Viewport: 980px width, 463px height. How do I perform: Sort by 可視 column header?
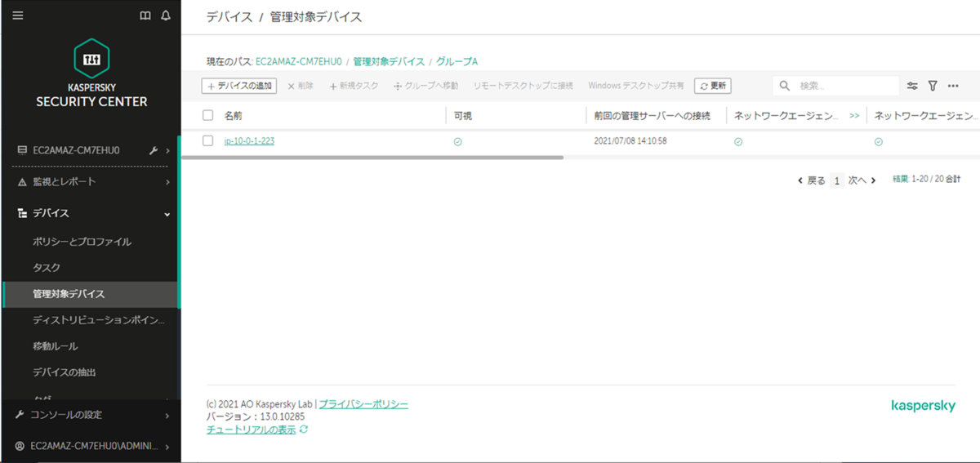point(462,116)
